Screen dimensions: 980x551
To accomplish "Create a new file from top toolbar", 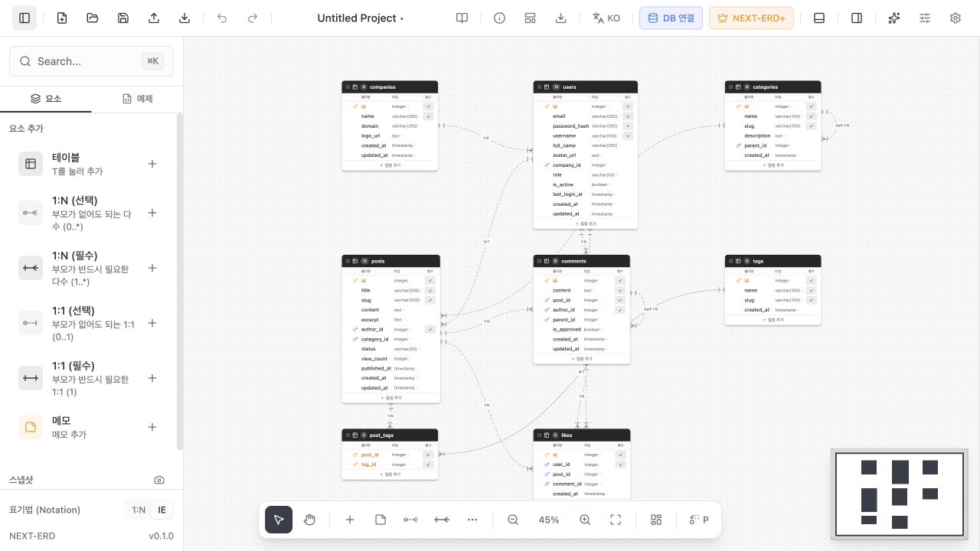I will pos(62,18).
